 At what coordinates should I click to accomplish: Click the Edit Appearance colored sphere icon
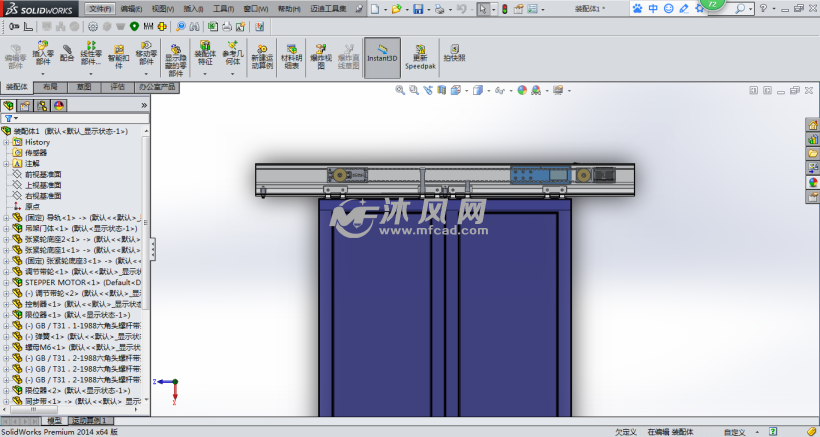click(x=522, y=90)
